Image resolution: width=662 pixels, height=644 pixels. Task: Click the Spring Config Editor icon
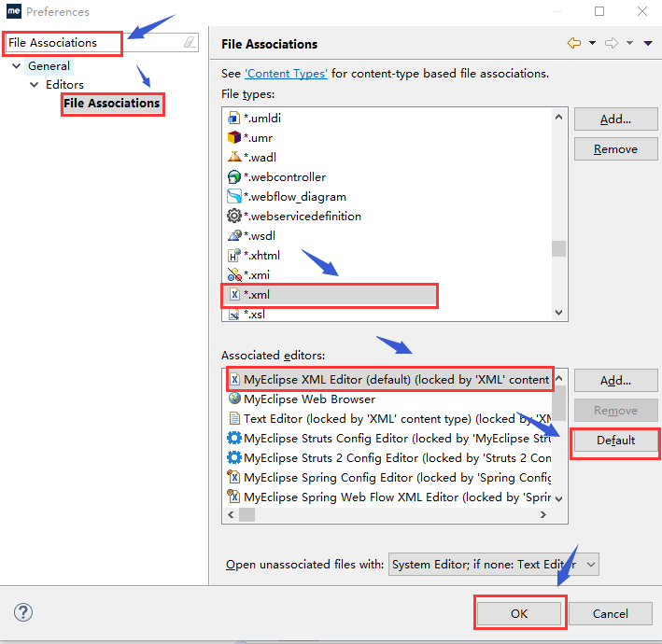pyautogui.click(x=234, y=477)
